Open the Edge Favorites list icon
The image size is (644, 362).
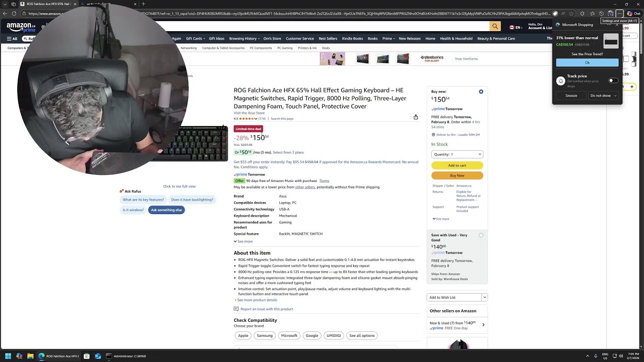592,14
